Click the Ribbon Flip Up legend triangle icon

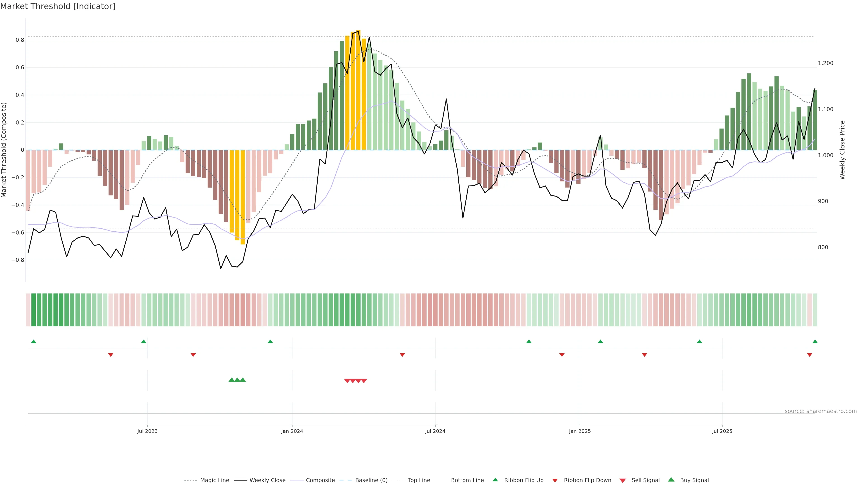pyautogui.click(x=495, y=480)
